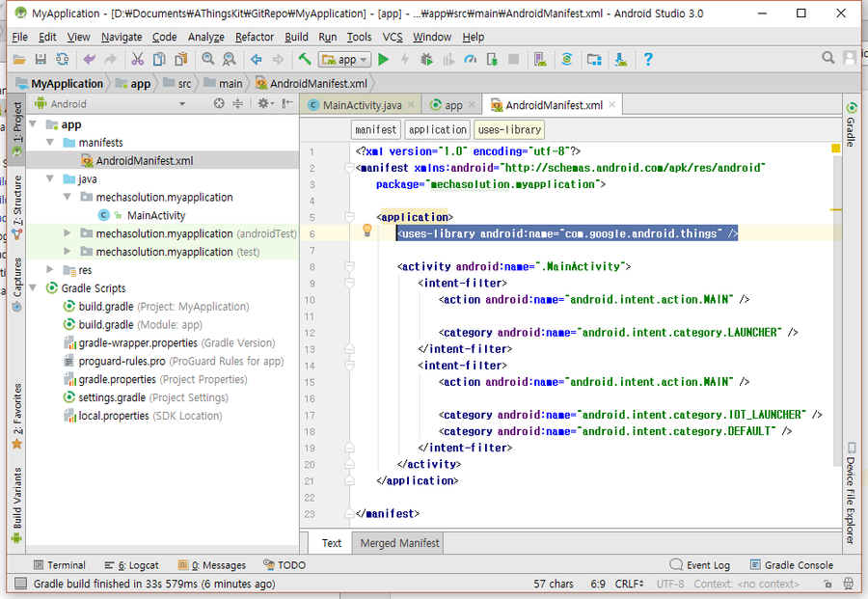Cut selection with the scissors icon
This screenshot has width=868, height=599.
137,59
